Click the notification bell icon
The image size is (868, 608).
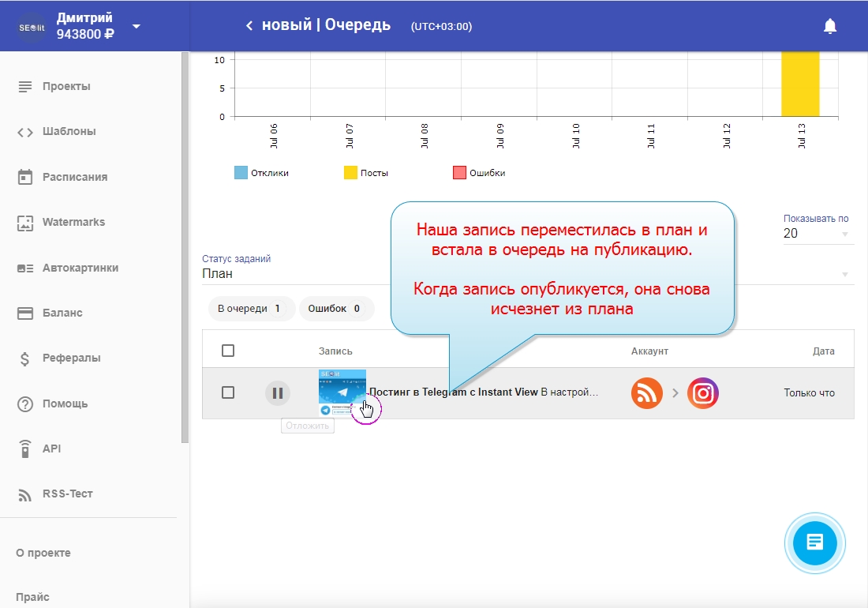pyautogui.click(x=829, y=26)
